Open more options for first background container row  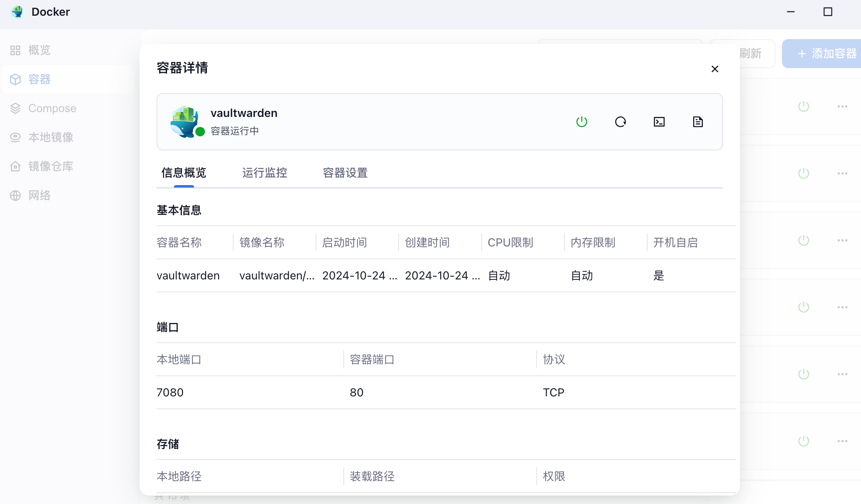click(842, 106)
